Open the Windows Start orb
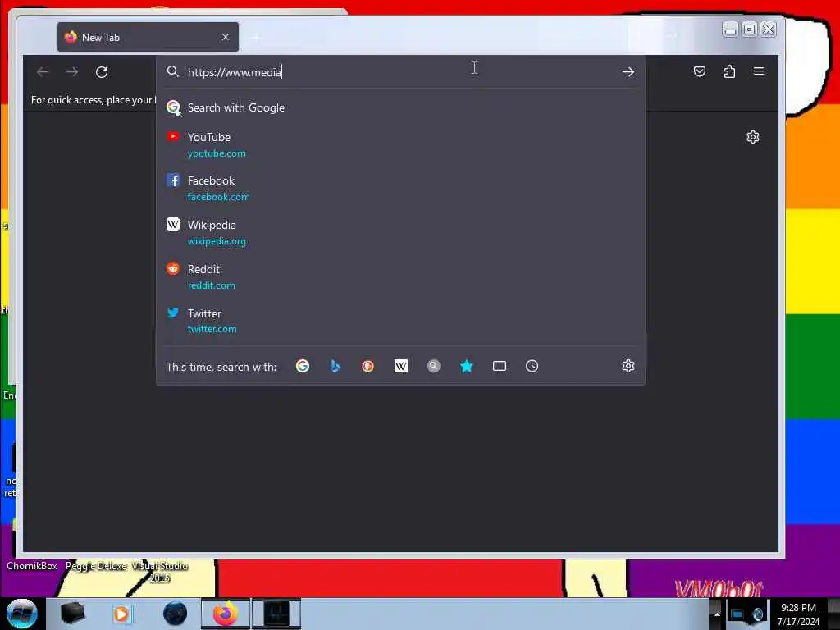Screen dimensions: 840x630 pyautogui.click(x=21, y=614)
